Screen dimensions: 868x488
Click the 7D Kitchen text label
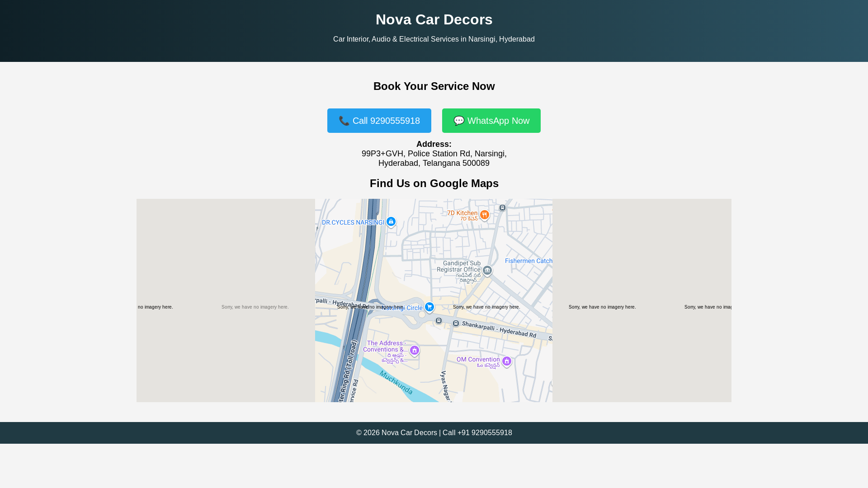tap(462, 213)
